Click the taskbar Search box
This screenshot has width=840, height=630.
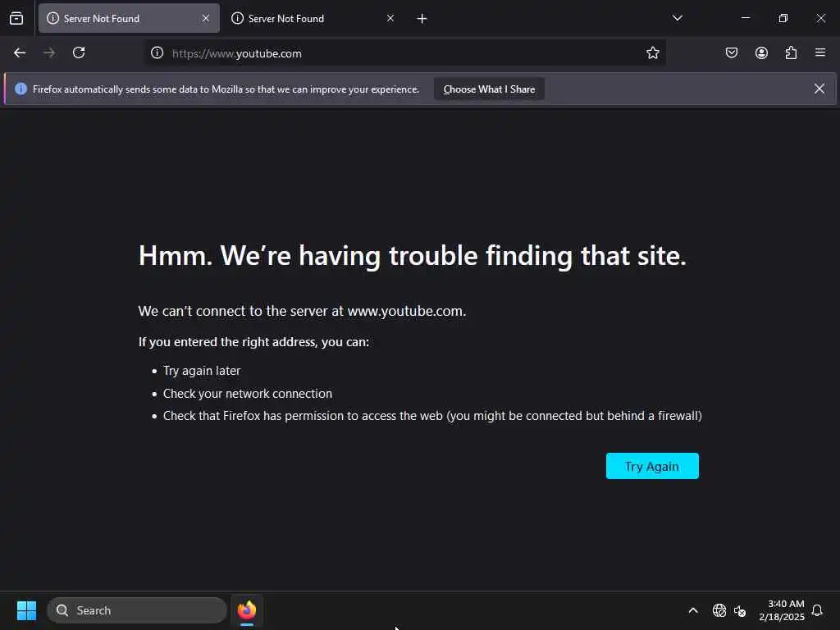point(137,610)
